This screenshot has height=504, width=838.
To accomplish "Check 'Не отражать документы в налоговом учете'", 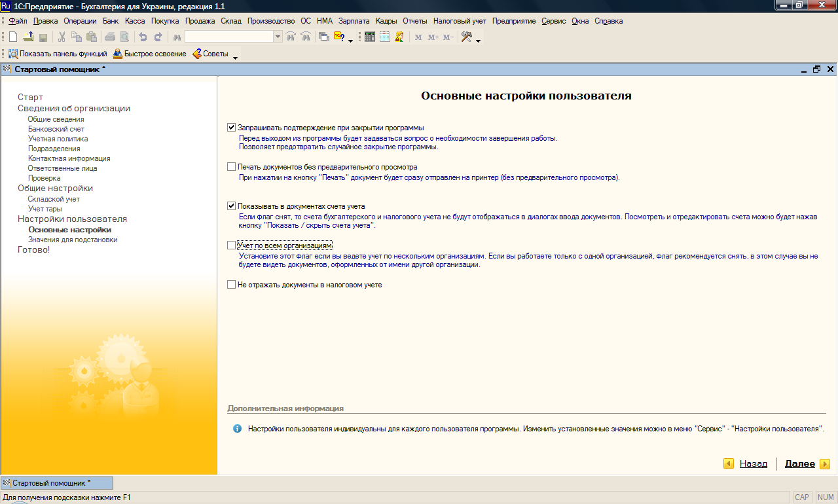I will point(231,285).
